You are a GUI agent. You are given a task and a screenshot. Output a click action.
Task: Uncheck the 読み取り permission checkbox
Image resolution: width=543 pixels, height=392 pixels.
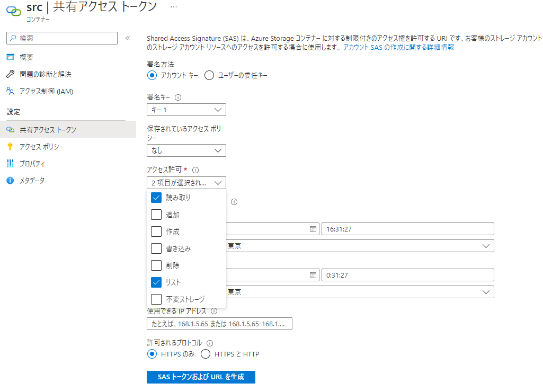[156, 198]
